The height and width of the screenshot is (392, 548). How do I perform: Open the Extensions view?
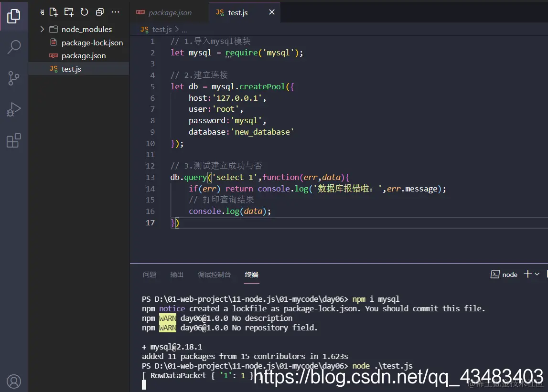tap(14, 140)
